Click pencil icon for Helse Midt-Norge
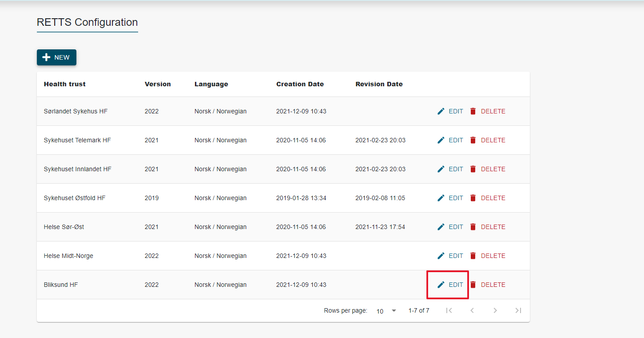This screenshot has width=644, height=338. 441,256
